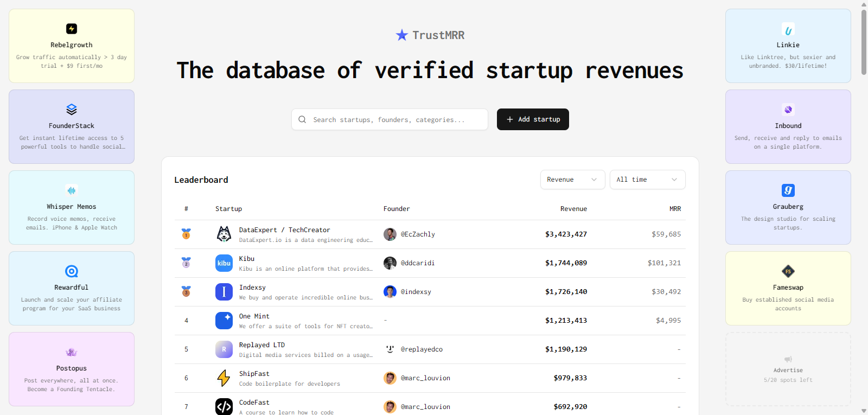Click founder handle @ddcaridi
Viewport: 868px width, 415px height.
(418, 263)
